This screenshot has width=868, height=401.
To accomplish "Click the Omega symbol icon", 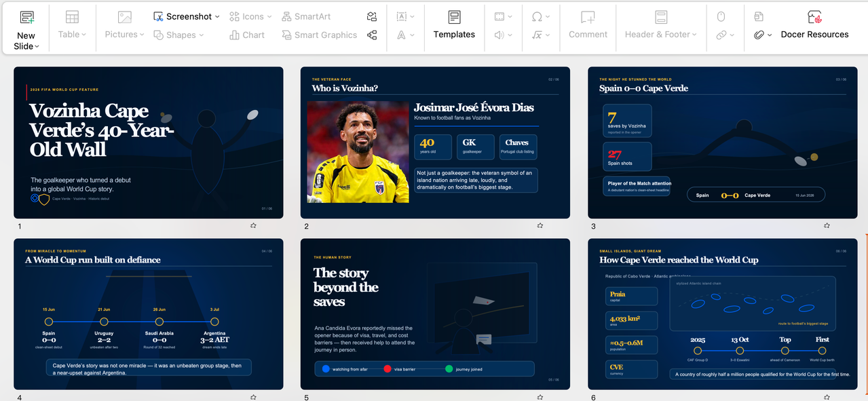I will [537, 16].
